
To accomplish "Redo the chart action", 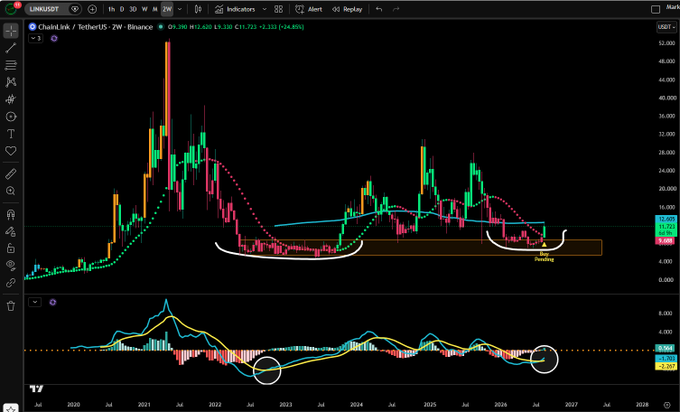I will click(x=396, y=9).
